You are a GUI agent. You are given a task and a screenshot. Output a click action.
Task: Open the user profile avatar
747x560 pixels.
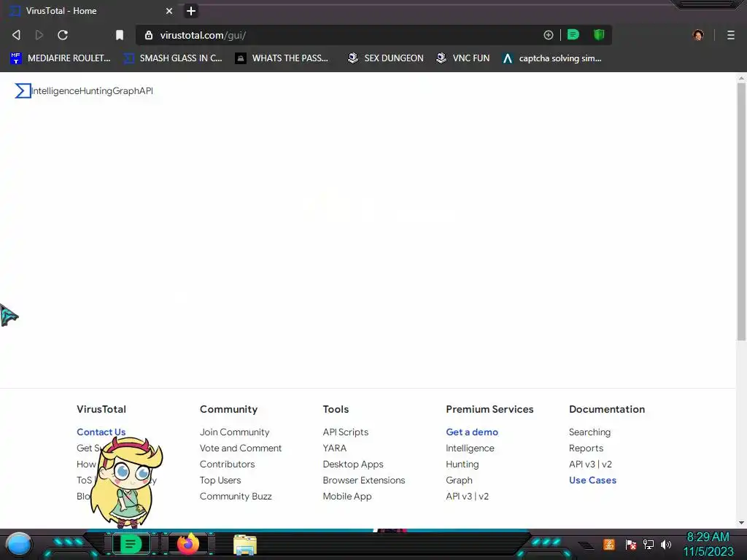click(x=698, y=35)
